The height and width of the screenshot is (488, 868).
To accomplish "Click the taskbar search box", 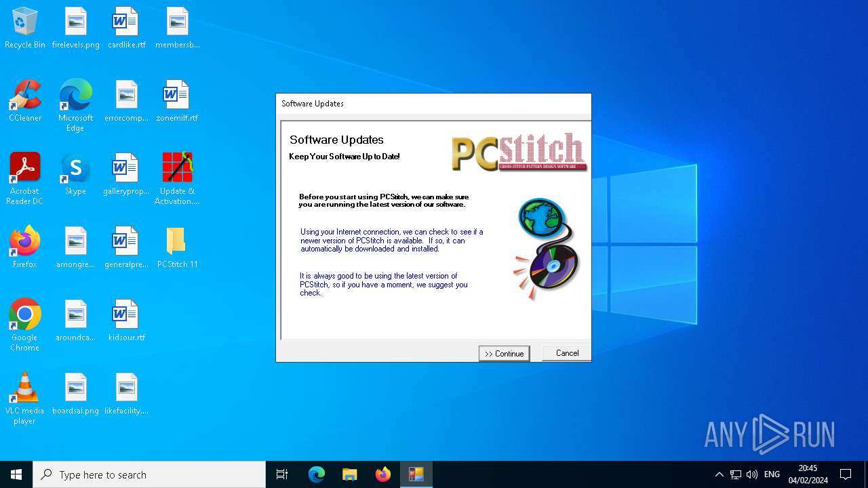I will point(149,474).
